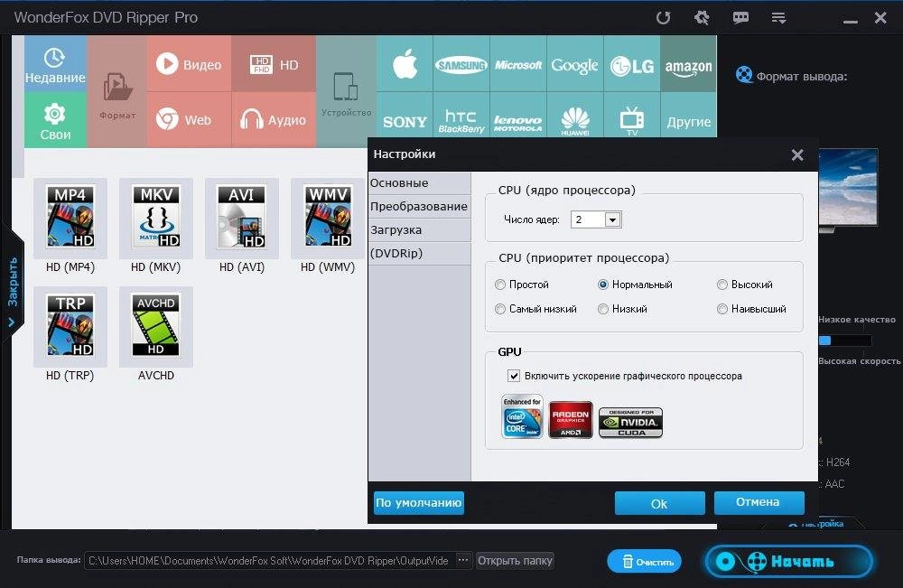
Task: Click the Очистить clear button
Action: (x=645, y=562)
